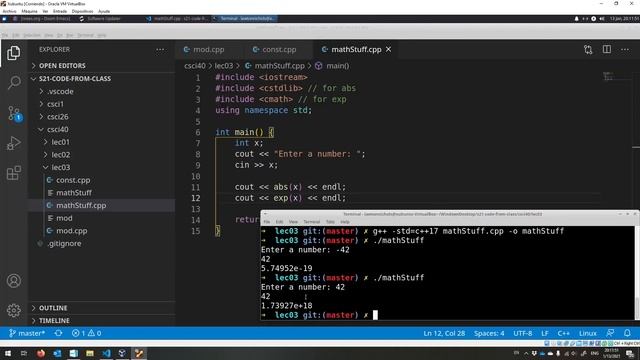Place cursor on line 12 exp(x) code
The image size is (640, 360).
(x=287, y=198)
